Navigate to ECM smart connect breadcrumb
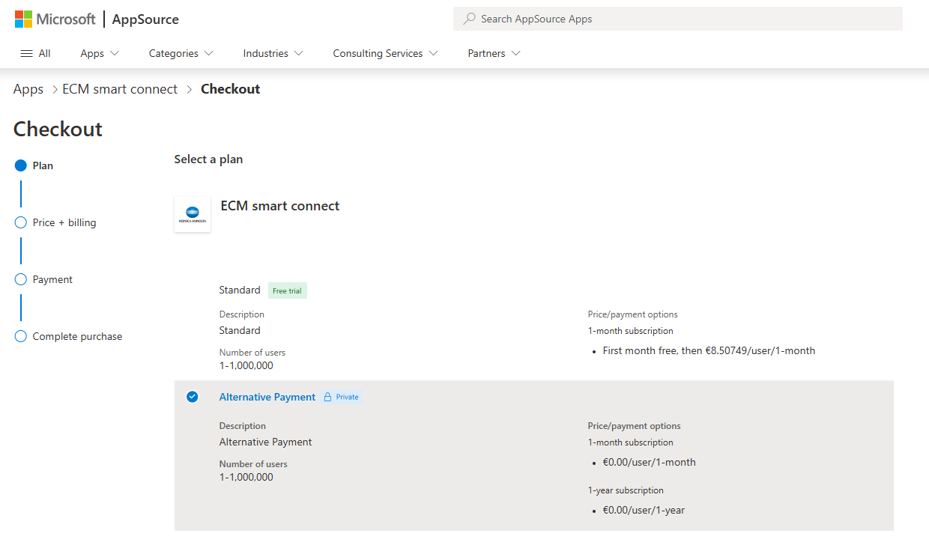This screenshot has width=929, height=560. (x=120, y=89)
